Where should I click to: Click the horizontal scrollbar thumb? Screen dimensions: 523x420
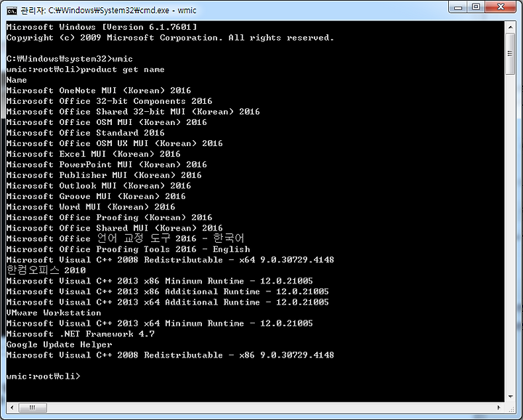click(33, 408)
